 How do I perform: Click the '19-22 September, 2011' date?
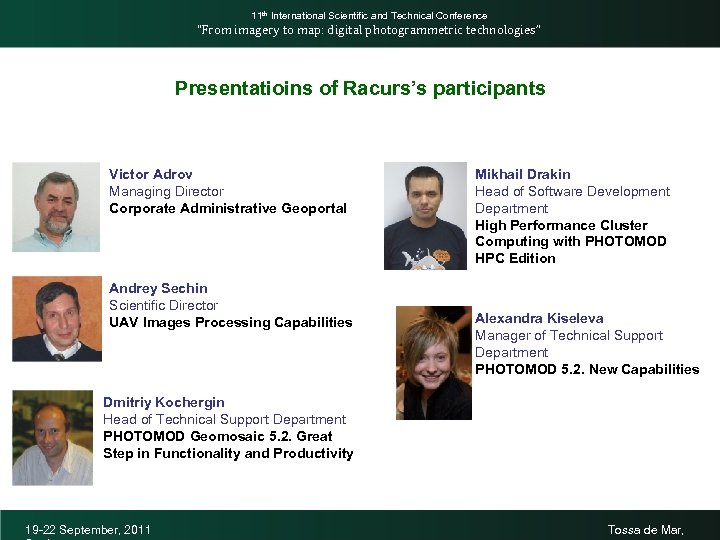[88, 530]
